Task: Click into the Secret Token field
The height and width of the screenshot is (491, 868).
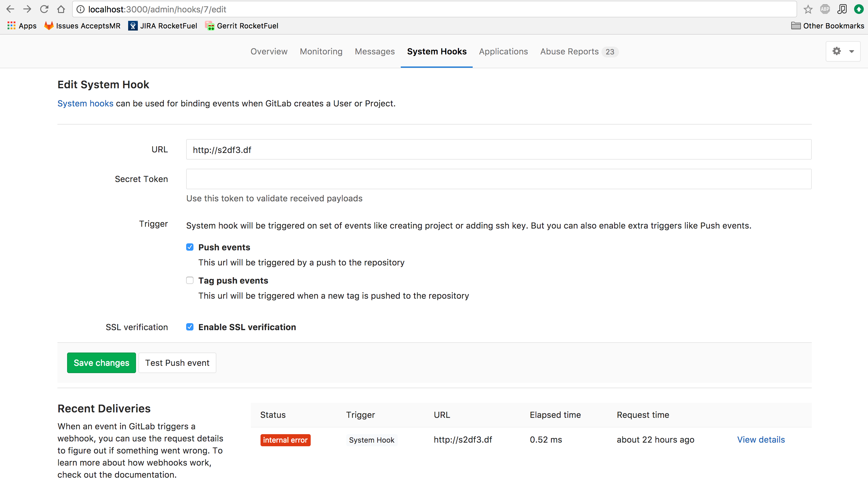Action: click(x=499, y=179)
